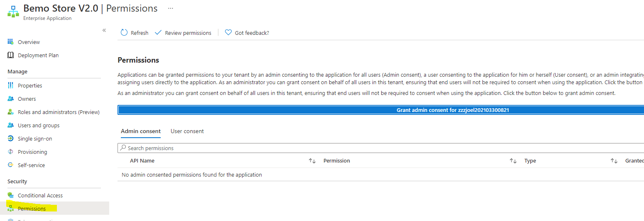The width and height of the screenshot is (644, 221).
Task: Click the Single sign-on icon
Action: (11, 138)
